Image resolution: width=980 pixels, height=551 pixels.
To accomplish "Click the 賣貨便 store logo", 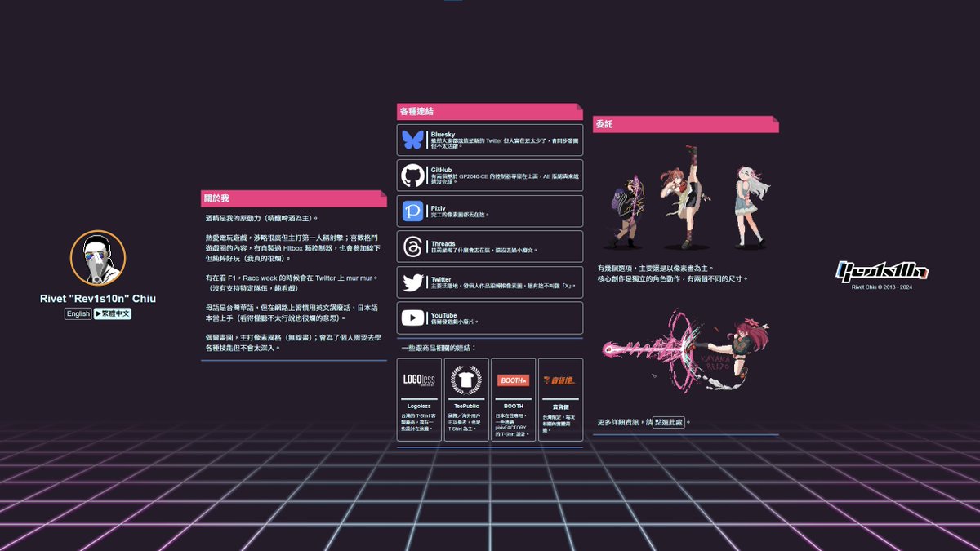I will point(561,380).
